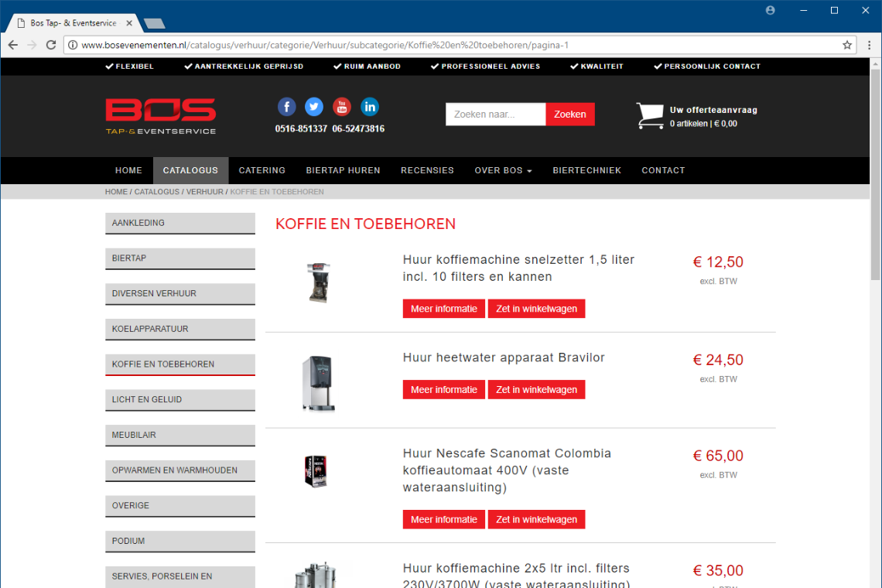The image size is (882, 588).
Task: Click the Zoeken naar search field
Action: click(495, 115)
